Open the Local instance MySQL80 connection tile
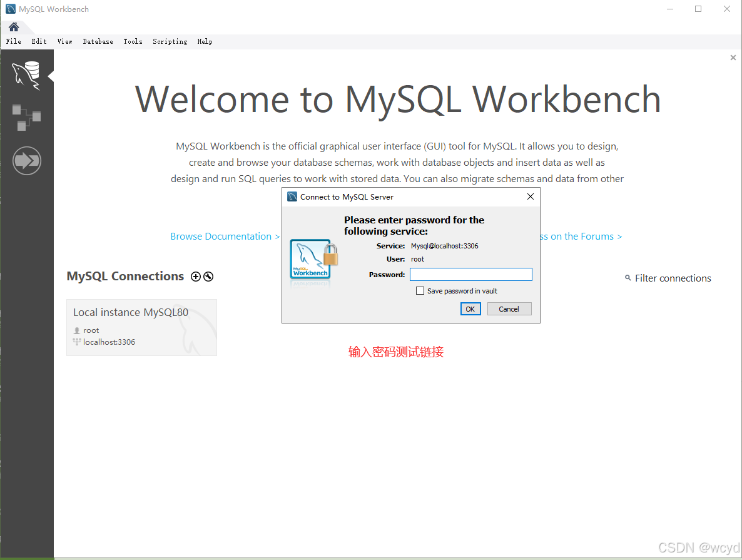This screenshot has width=742, height=560. (141, 327)
